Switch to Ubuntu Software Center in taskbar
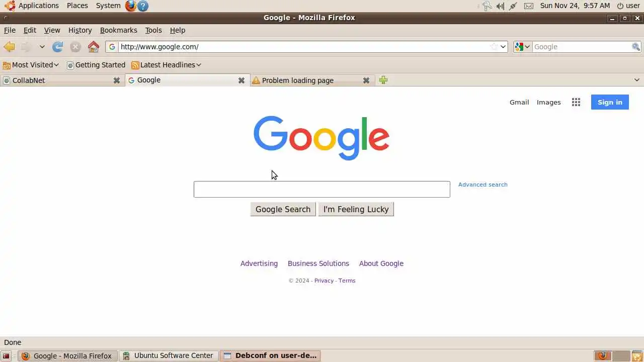The width and height of the screenshot is (644, 362). coord(169,356)
